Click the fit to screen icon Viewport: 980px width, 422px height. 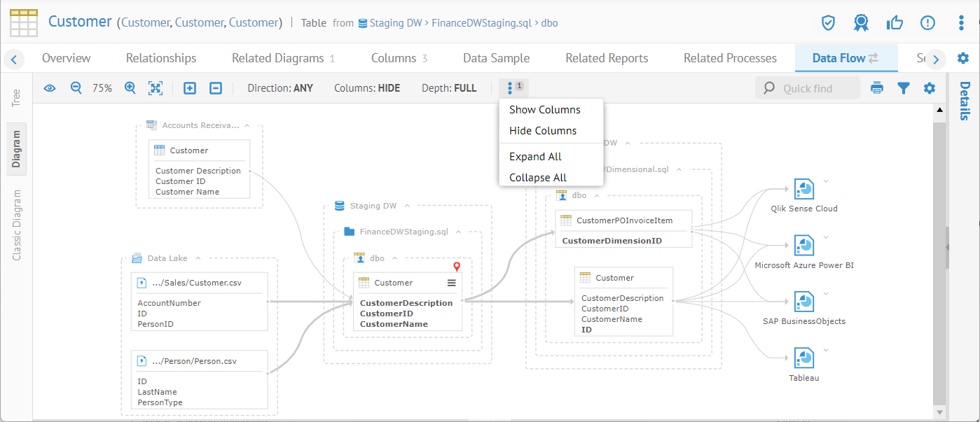click(x=156, y=88)
